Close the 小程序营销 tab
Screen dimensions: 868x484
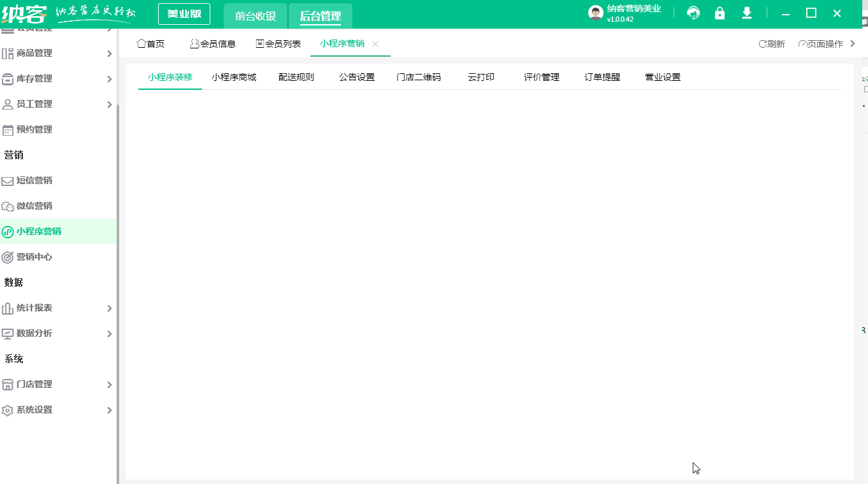[x=375, y=44]
